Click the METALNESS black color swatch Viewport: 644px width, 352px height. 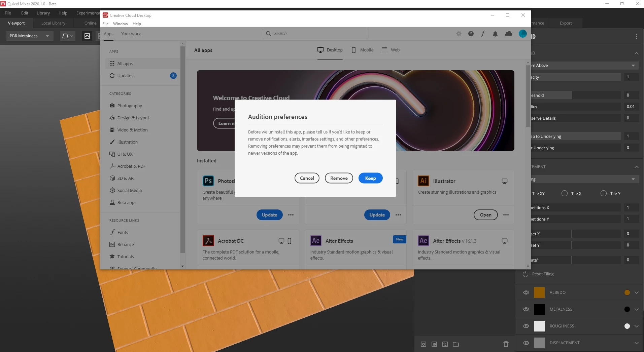pyautogui.click(x=539, y=309)
